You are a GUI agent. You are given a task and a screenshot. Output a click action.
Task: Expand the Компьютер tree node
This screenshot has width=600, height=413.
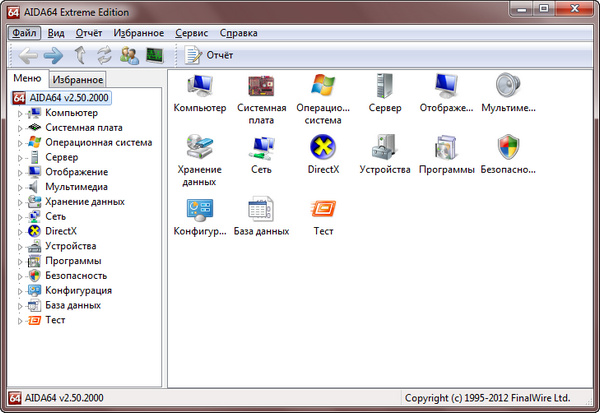[x=20, y=113]
